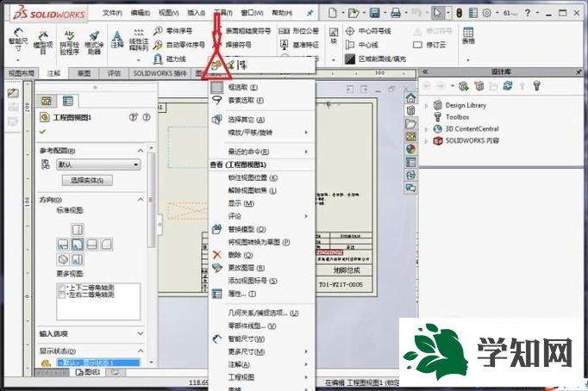Viewport: 588px width, 391px height.
Task: Open the 缩放/平移/旋转 submenu
Action: tap(262, 133)
